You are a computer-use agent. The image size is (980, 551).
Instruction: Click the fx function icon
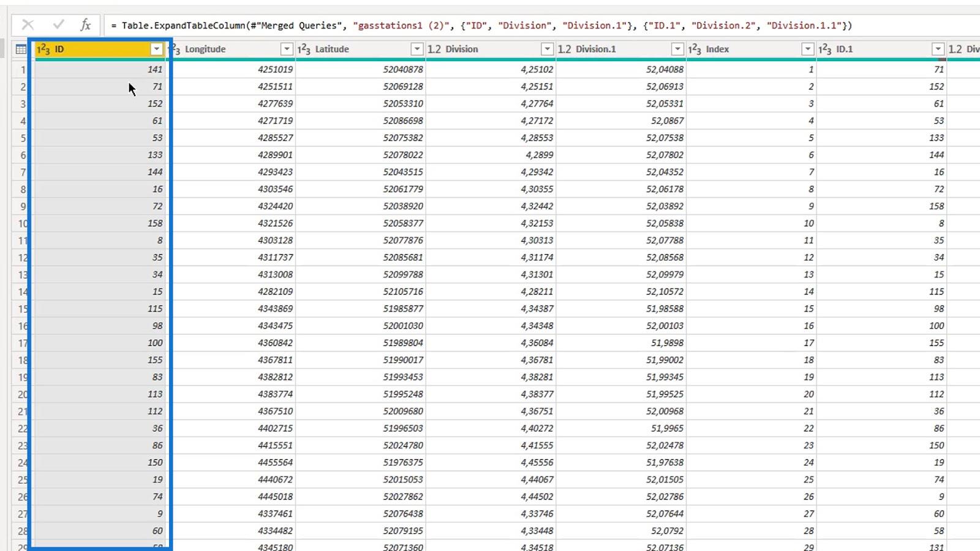(86, 24)
